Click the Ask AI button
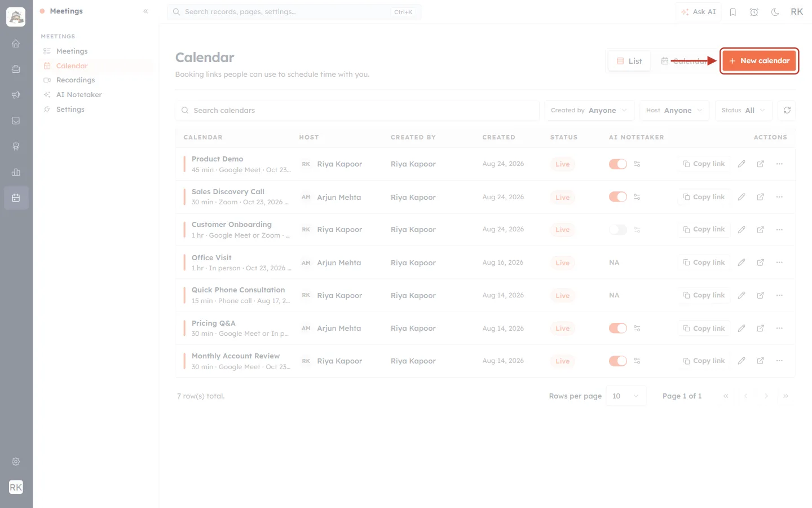The height and width of the screenshot is (508, 812). click(698, 12)
